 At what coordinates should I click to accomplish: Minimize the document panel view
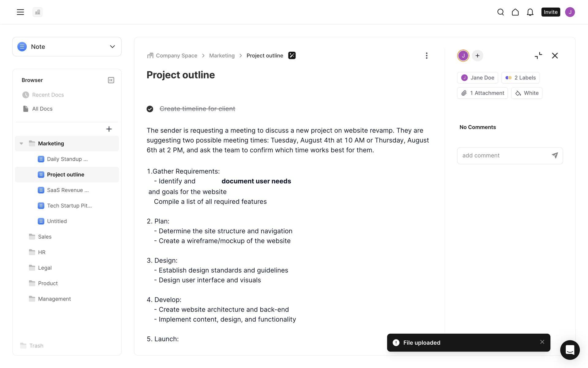click(538, 56)
